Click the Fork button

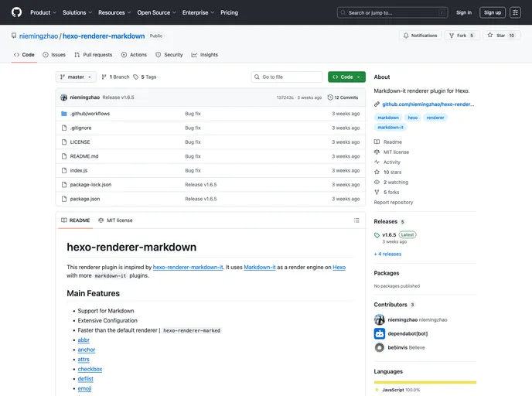pos(462,36)
